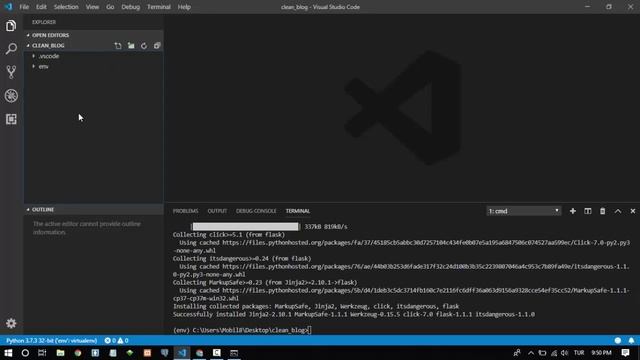This screenshot has width=640, height=360.
Task: Click VS Code icon on taskbar
Action: (182, 353)
